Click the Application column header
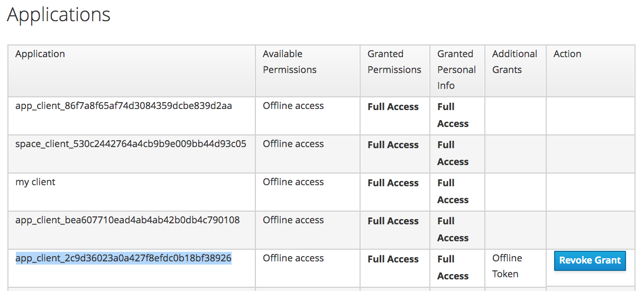644x291 pixels. coord(40,54)
